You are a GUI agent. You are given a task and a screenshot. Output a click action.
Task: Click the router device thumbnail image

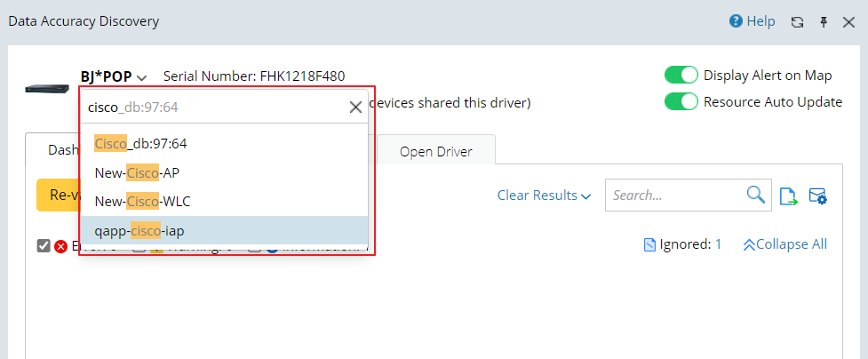(47, 90)
